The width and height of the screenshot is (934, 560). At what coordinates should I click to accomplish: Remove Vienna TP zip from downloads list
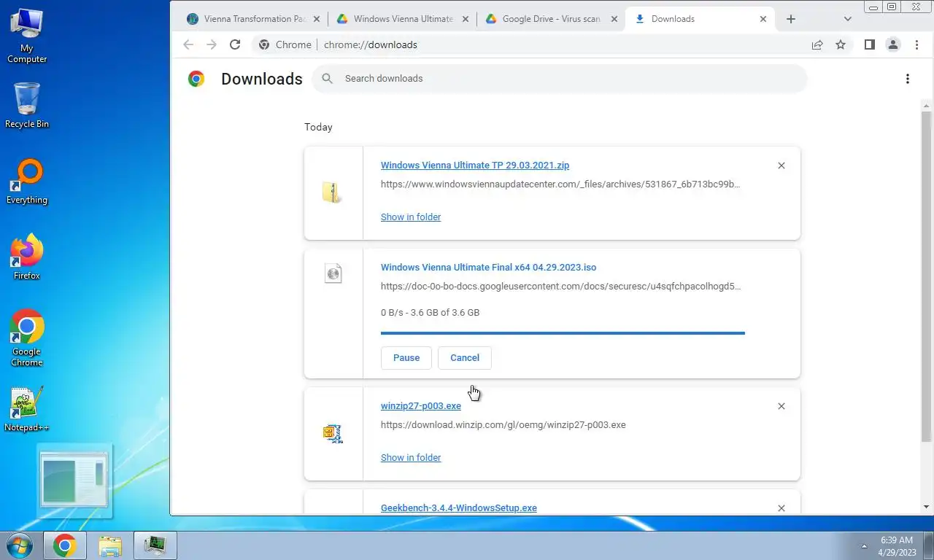[781, 166]
